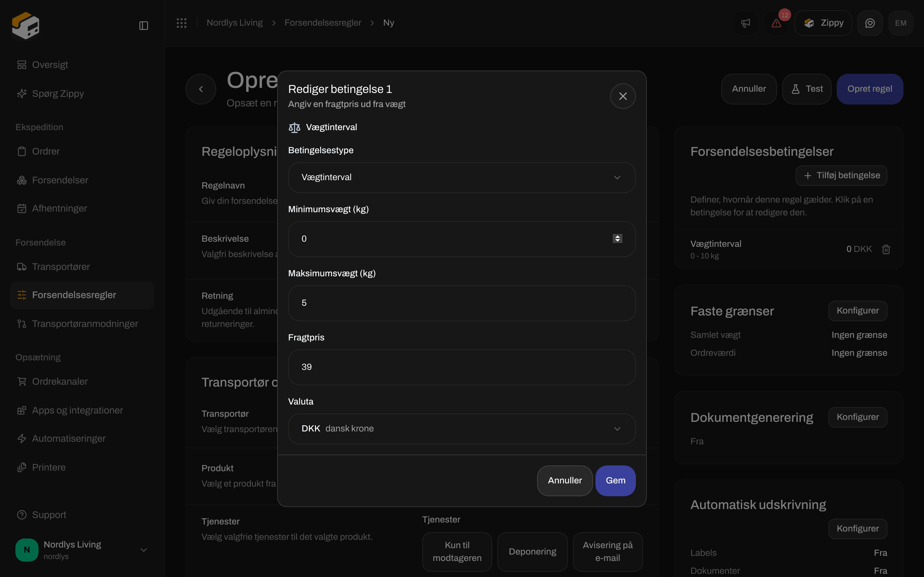Screen dimensions: 924x577
Task: Collapse the sidebar panel icon
Action: 143,26
